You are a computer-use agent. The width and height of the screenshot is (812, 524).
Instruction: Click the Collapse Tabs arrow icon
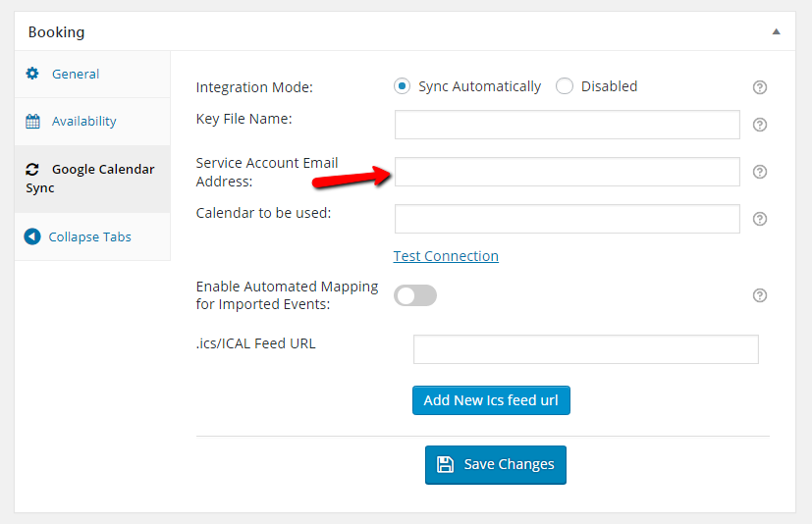point(32,236)
